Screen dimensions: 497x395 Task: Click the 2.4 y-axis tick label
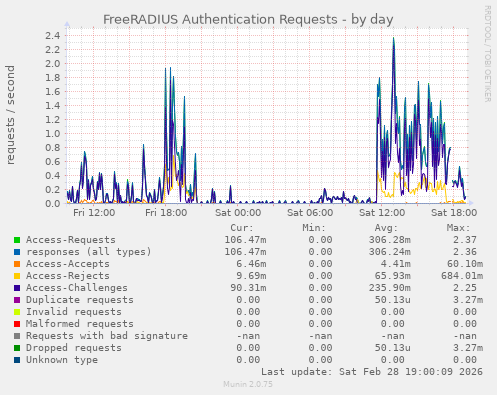tap(53, 35)
